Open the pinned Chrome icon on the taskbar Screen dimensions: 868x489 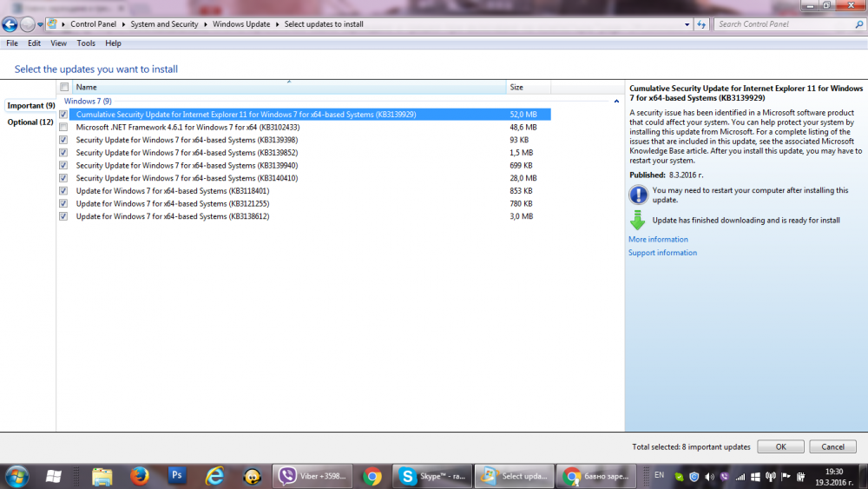pos(372,476)
